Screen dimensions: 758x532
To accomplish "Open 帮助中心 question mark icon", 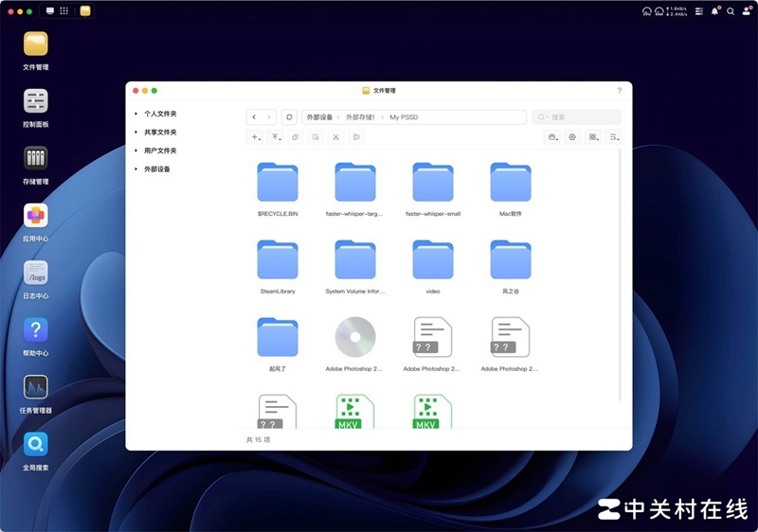I will tap(36, 329).
